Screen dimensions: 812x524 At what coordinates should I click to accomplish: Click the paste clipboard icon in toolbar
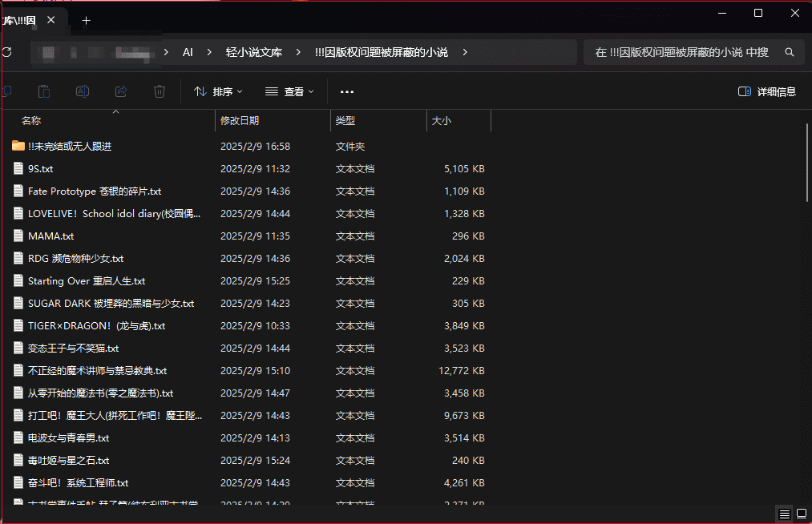coord(44,91)
